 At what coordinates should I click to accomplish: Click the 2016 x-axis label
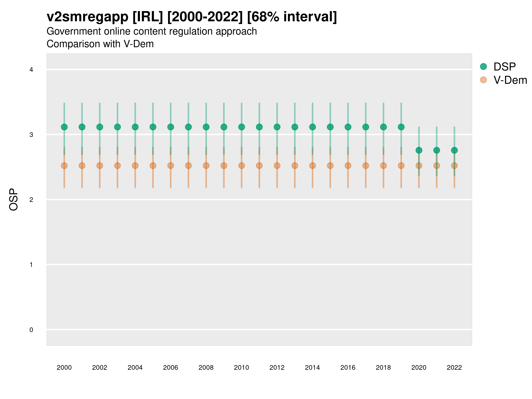coord(348,368)
